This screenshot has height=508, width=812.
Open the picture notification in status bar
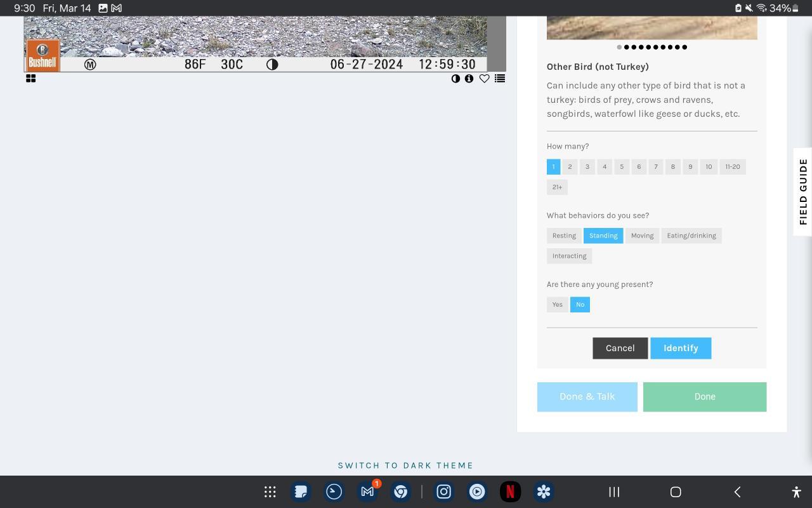pyautogui.click(x=103, y=8)
